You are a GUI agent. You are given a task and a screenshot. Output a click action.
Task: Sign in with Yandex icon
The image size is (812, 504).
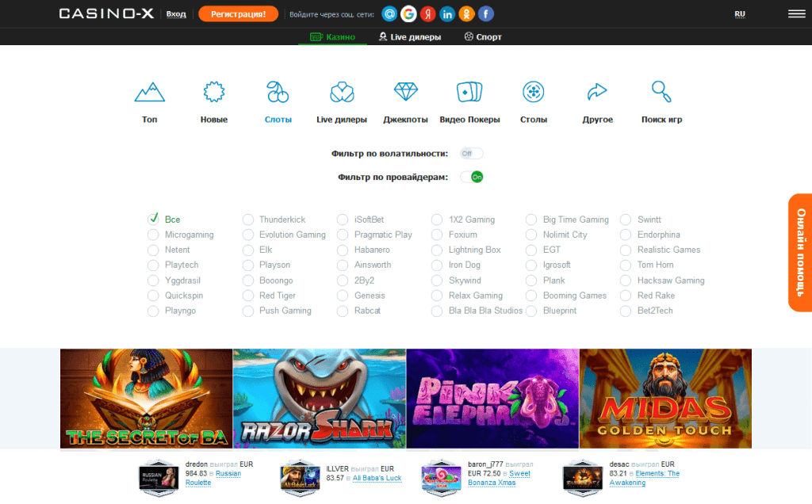click(427, 14)
